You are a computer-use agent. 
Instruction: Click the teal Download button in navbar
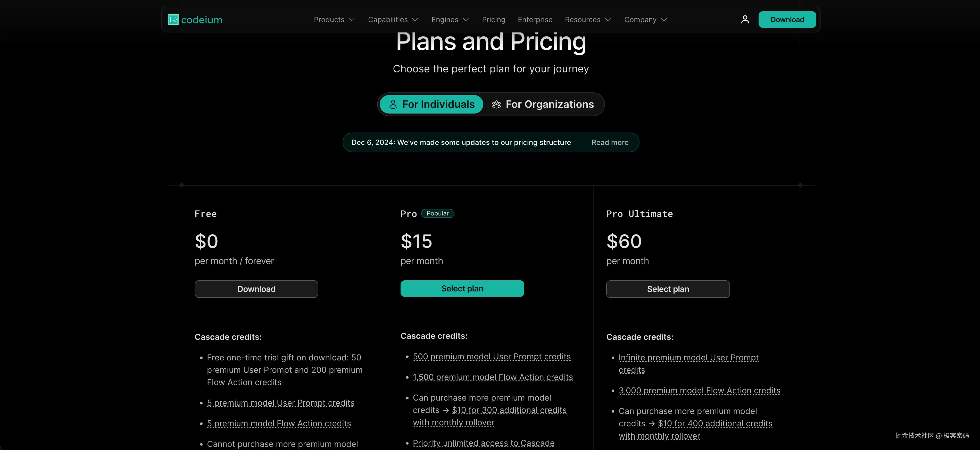pos(787,20)
